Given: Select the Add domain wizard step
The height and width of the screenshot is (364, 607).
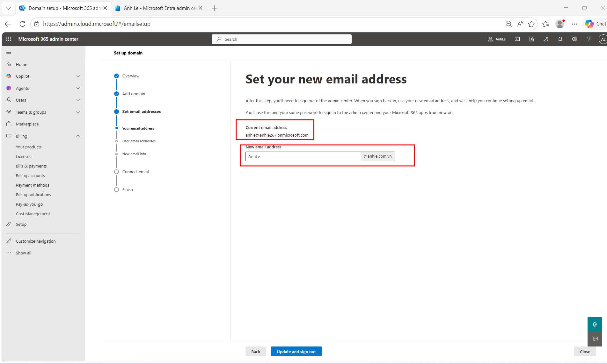Looking at the screenshot, I should point(129,94).
